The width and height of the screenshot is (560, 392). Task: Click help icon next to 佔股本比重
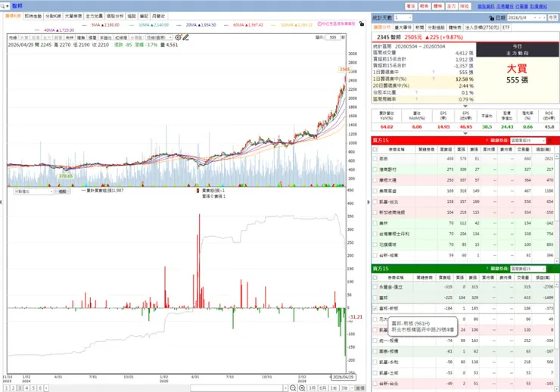point(416,92)
